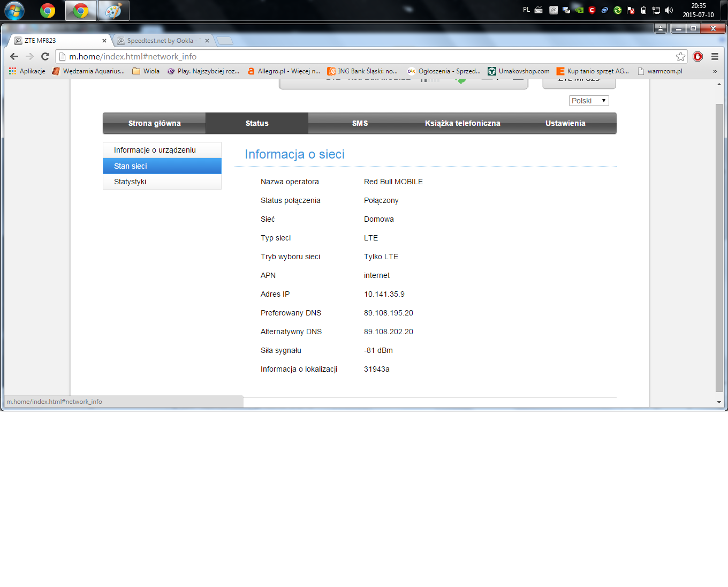This screenshot has height=587, width=728.
Task: Click the battery icon in system tray
Action: 643,10
